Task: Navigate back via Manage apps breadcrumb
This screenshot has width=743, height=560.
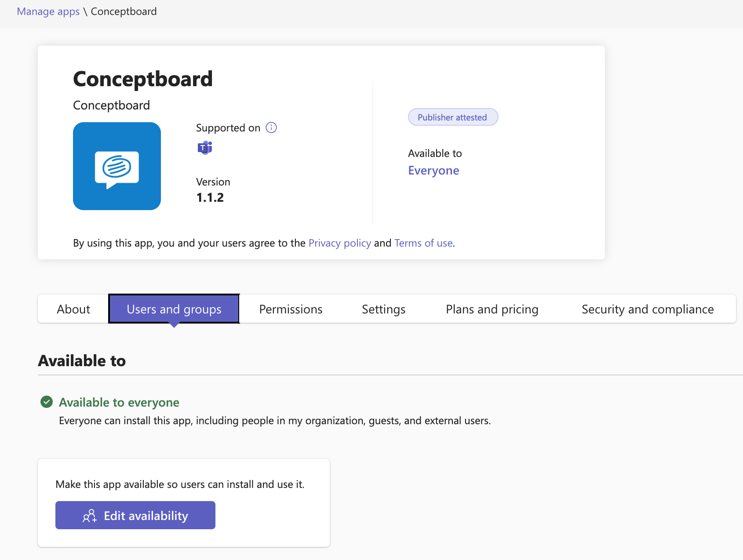Action: (x=48, y=11)
